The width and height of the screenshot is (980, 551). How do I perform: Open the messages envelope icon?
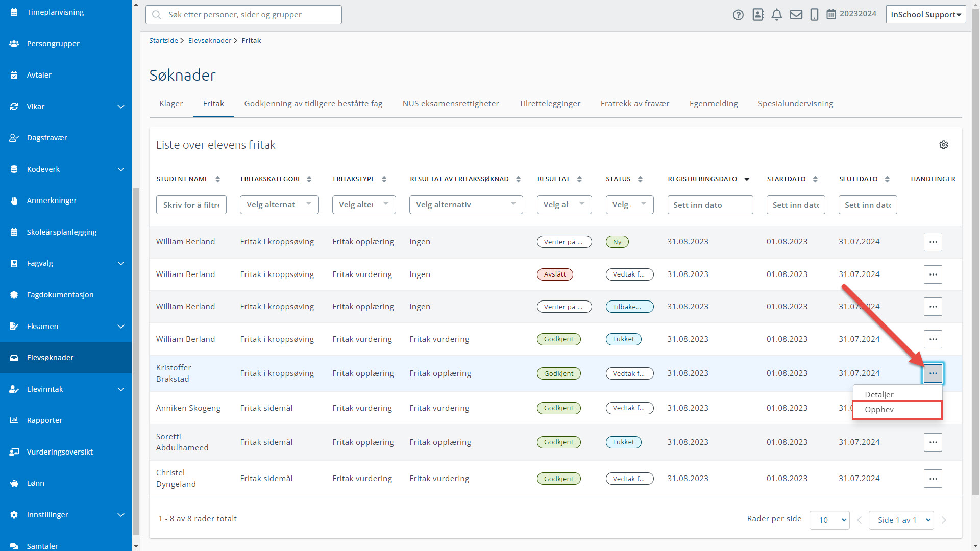[x=796, y=15]
